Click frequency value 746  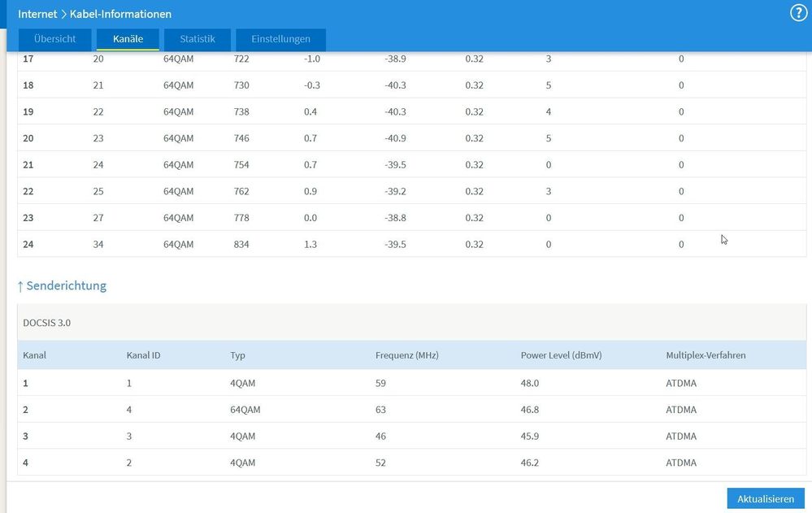pyautogui.click(x=241, y=138)
